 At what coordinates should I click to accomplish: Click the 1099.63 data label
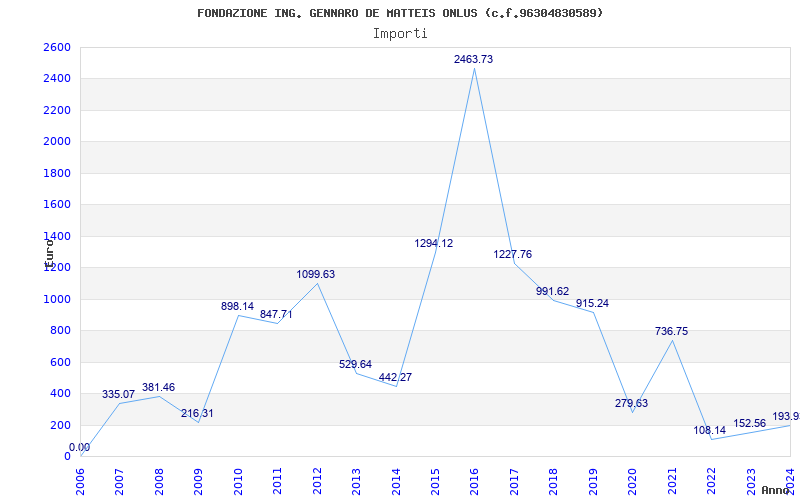click(x=316, y=274)
